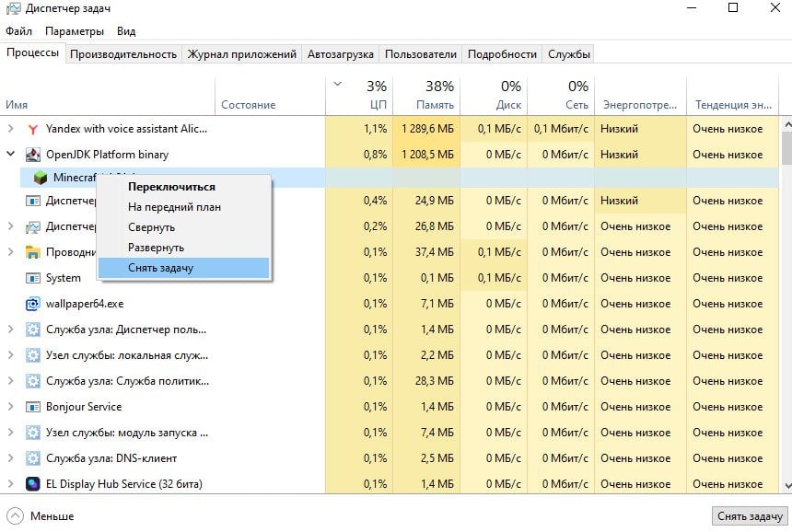Expand the Yandex with voice assistant process
Image resolution: width=792 pixels, height=532 pixels.
click(10, 129)
